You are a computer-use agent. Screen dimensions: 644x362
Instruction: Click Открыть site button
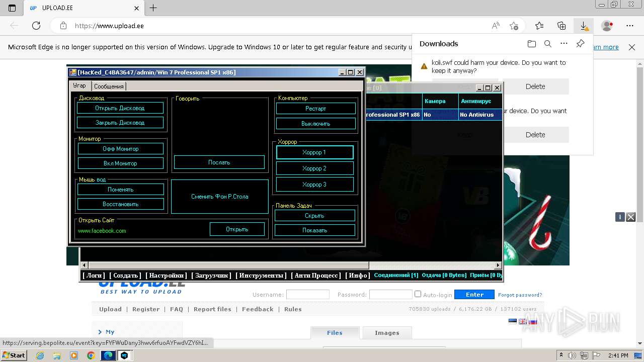[237, 229]
